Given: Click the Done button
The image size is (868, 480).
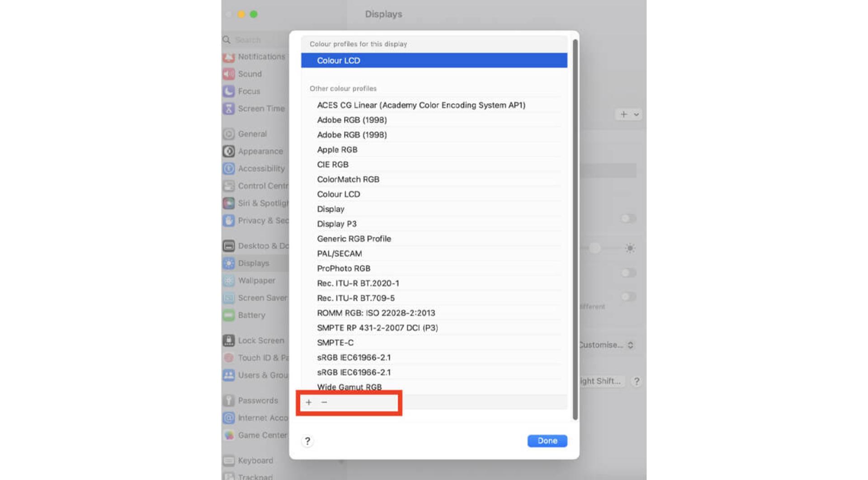Looking at the screenshot, I should coord(547,441).
